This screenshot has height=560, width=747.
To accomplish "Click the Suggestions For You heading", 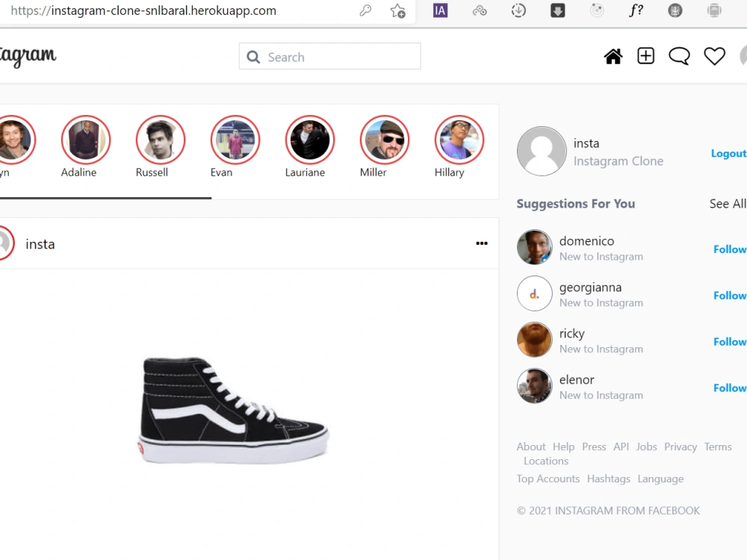I will (575, 204).
